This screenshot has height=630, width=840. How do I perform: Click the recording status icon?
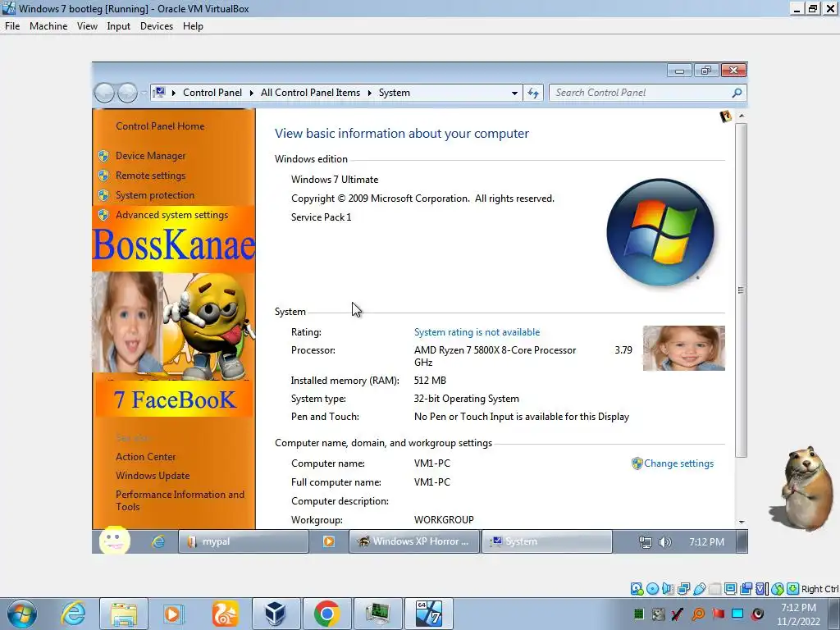point(746,589)
